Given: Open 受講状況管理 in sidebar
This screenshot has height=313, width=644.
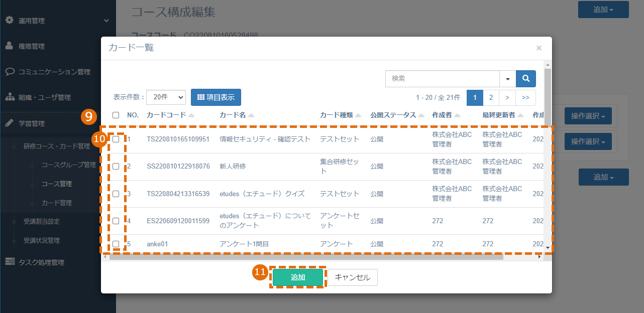Looking at the screenshot, I should (x=41, y=240).
